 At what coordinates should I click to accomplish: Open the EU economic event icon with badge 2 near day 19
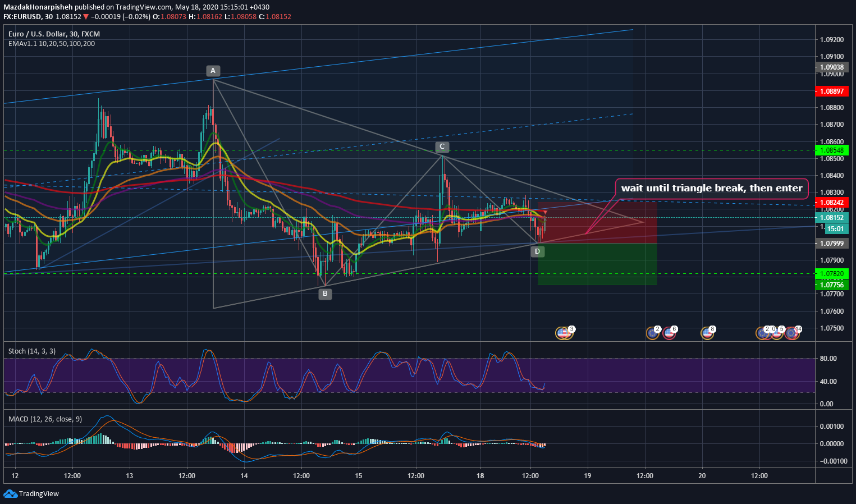[x=652, y=333]
